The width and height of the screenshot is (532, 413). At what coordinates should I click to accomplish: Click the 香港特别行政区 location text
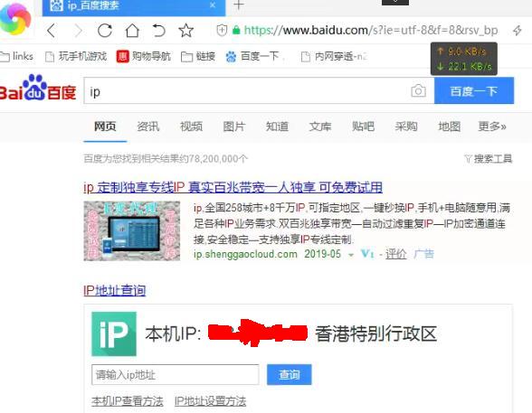376,333
